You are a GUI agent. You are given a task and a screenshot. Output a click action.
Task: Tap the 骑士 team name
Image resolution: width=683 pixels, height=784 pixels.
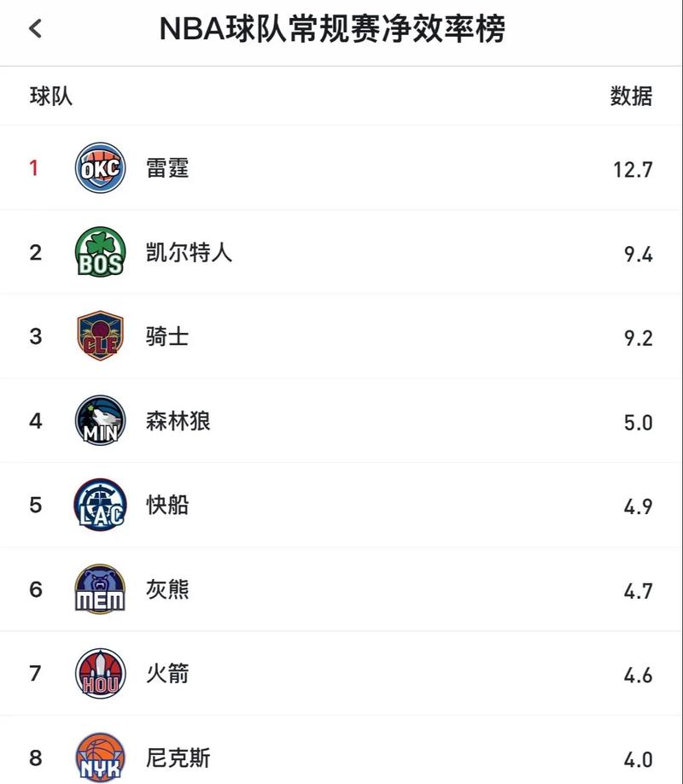point(167,336)
